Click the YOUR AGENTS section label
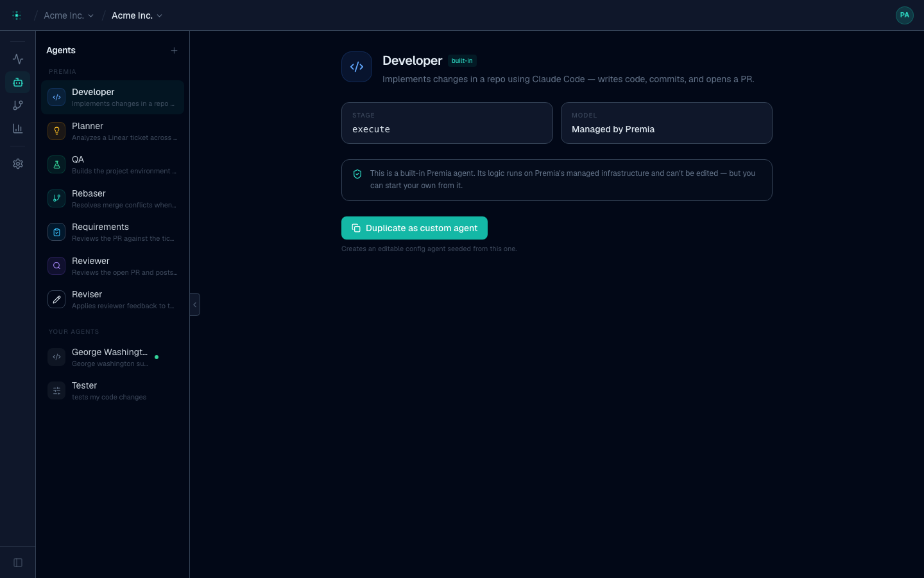The width and height of the screenshot is (924, 578). (x=74, y=332)
